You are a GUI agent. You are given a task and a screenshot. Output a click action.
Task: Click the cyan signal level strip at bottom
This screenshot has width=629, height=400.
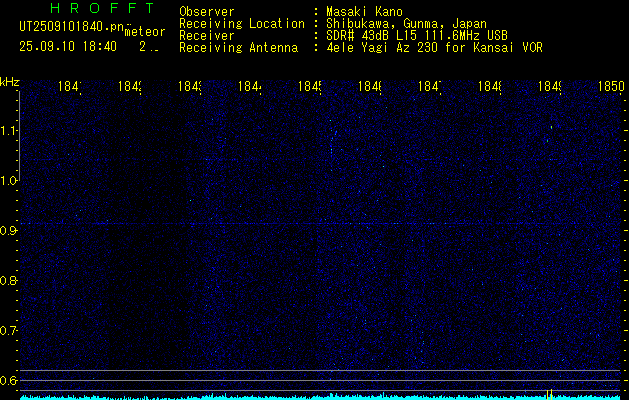(321, 397)
